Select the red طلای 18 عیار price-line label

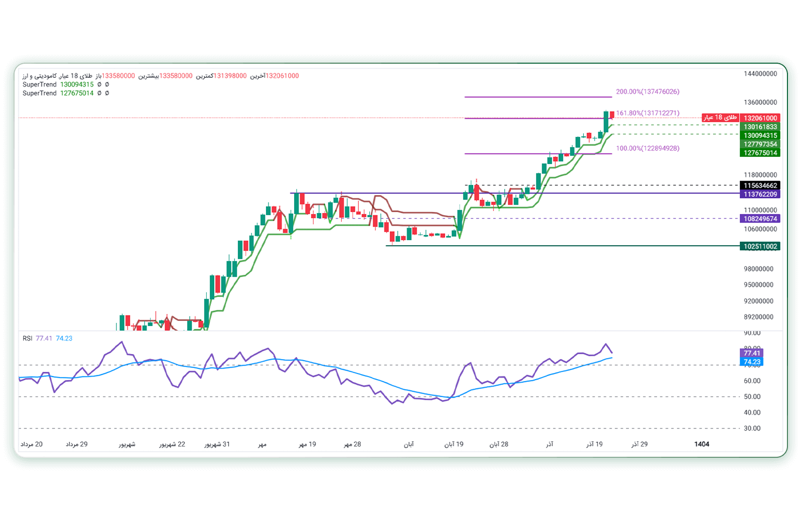(720, 117)
